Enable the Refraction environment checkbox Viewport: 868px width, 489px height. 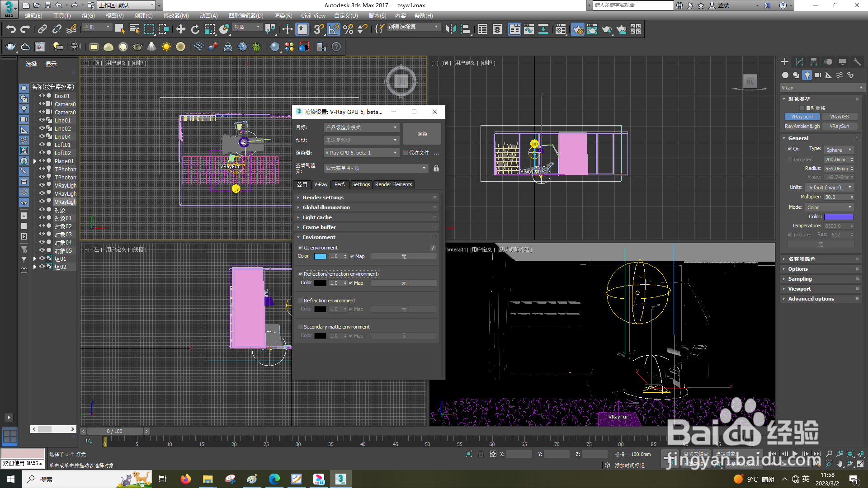tap(301, 301)
